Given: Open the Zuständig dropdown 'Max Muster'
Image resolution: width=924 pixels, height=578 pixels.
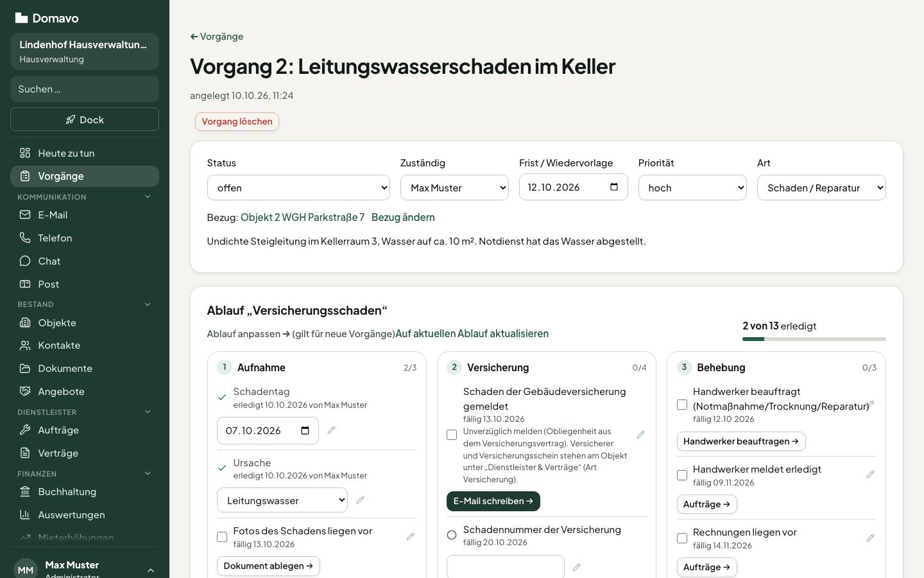Looking at the screenshot, I should (454, 188).
